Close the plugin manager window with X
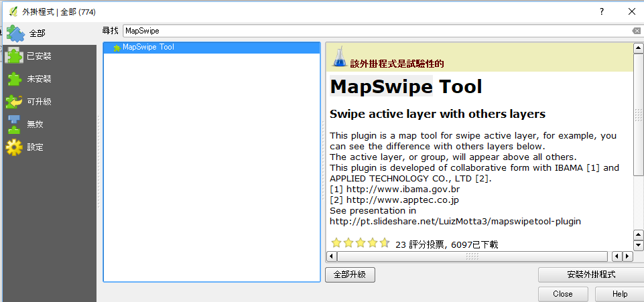The image size is (644, 302). tap(632, 12)
